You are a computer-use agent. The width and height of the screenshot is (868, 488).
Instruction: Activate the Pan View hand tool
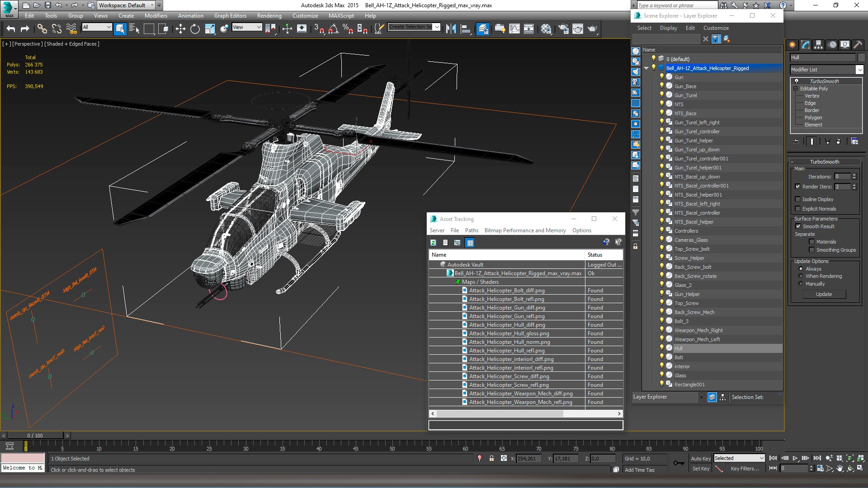(840, 469)
